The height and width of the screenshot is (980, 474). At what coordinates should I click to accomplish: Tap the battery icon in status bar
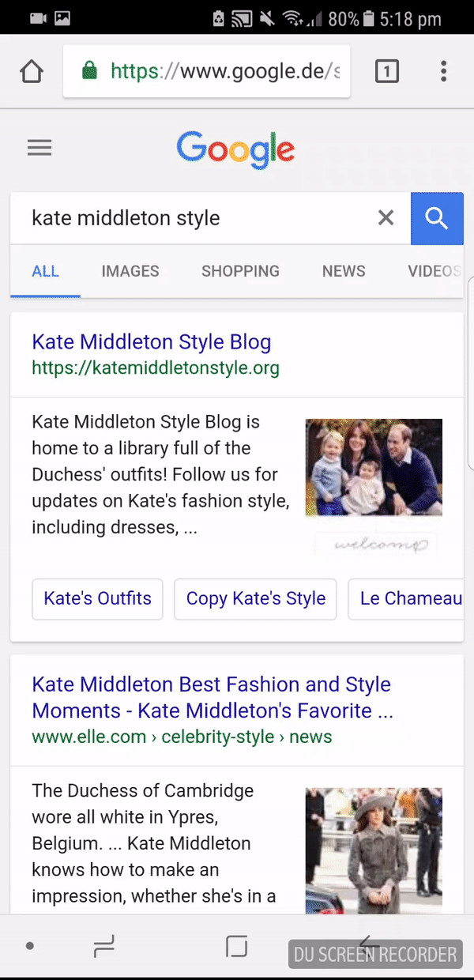[x=368, y=18]
